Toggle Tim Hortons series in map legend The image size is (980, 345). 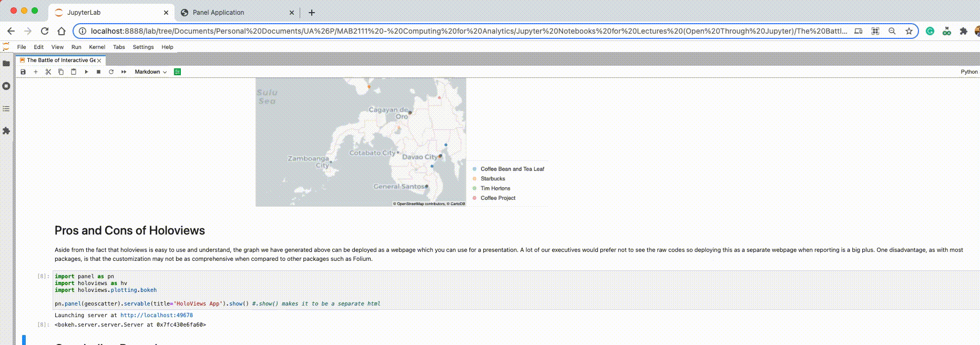click(495, 188)
